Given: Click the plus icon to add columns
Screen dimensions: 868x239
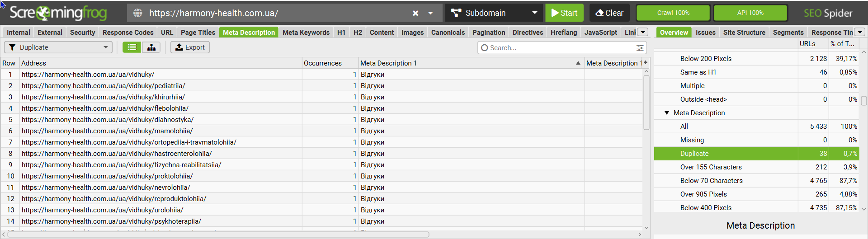Looking at the screenshot, I should 645,63.
